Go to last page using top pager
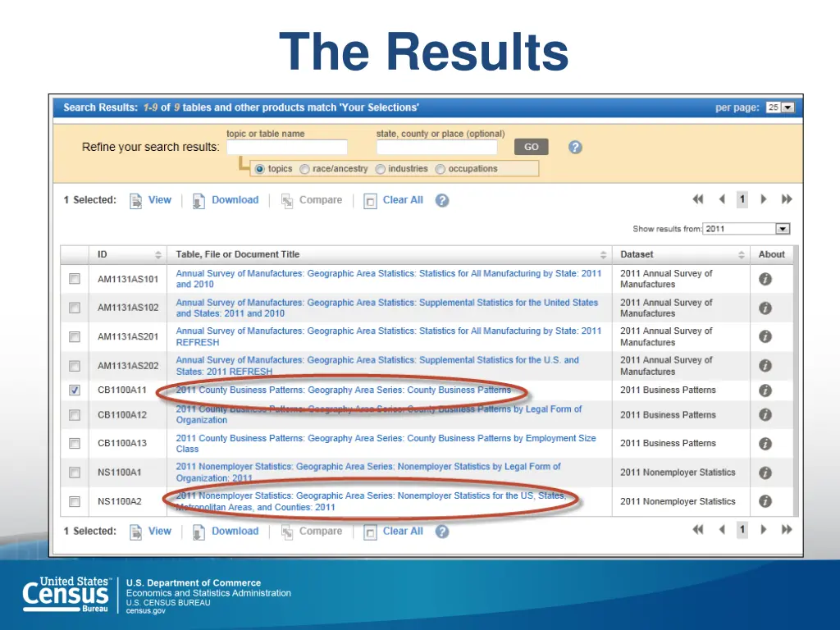The image size is (840, 630). point(787,199)
